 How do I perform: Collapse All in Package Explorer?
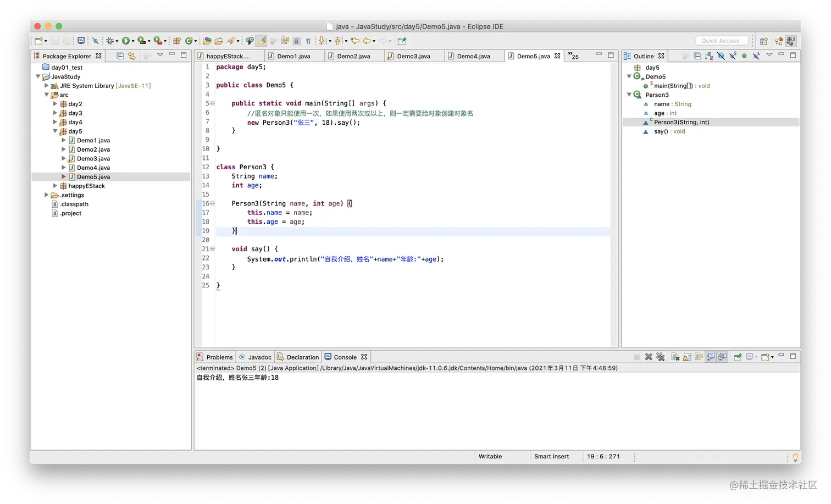[120, 56]
